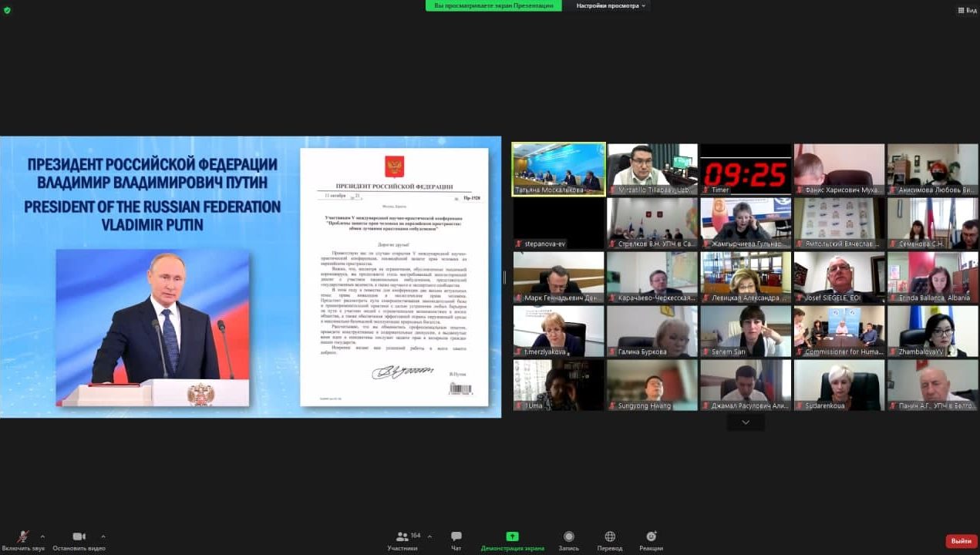980x555 pixels.
Task: Leave the meeting with Выйти button
Action: [961, 541]
